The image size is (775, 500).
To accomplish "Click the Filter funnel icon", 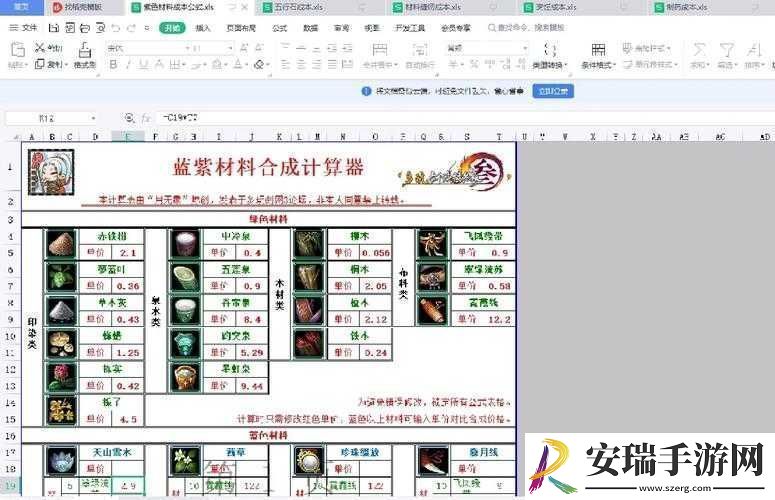I will [726, 49].
